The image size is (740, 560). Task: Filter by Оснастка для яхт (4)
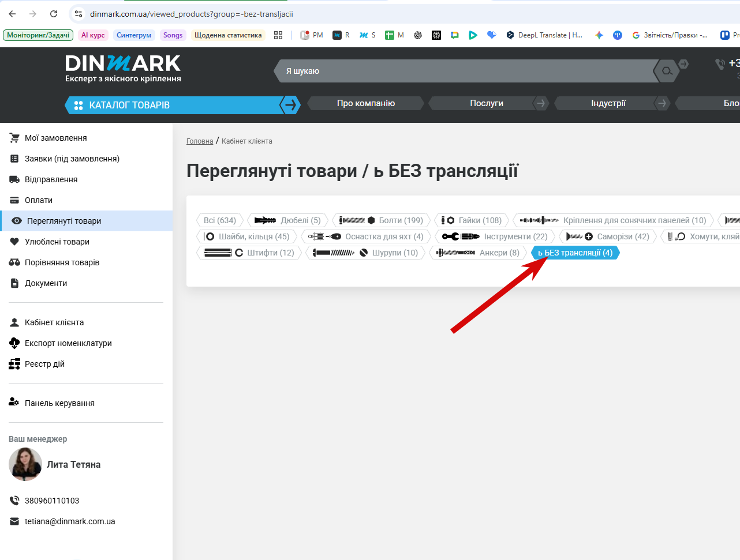[366, 236]
